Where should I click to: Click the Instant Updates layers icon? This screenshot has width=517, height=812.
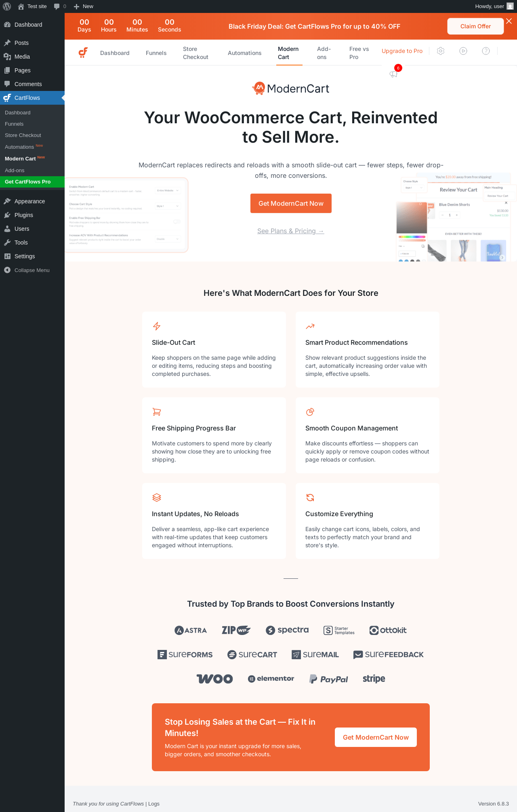tap(157, 498)
